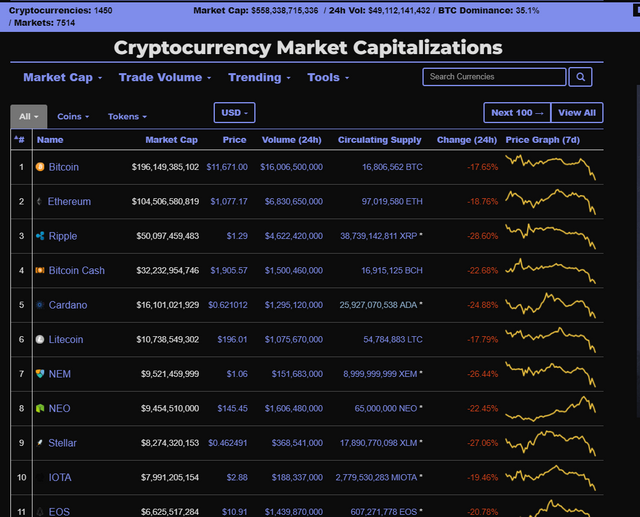The width and height of the screenshot is (640, 517).
Task: Open the USD currency dropdown
Action: tap(234, 113)
